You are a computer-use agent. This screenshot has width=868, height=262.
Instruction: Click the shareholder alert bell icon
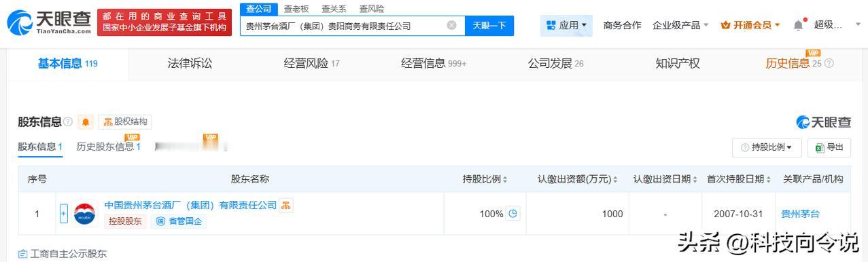pos(86,122)
